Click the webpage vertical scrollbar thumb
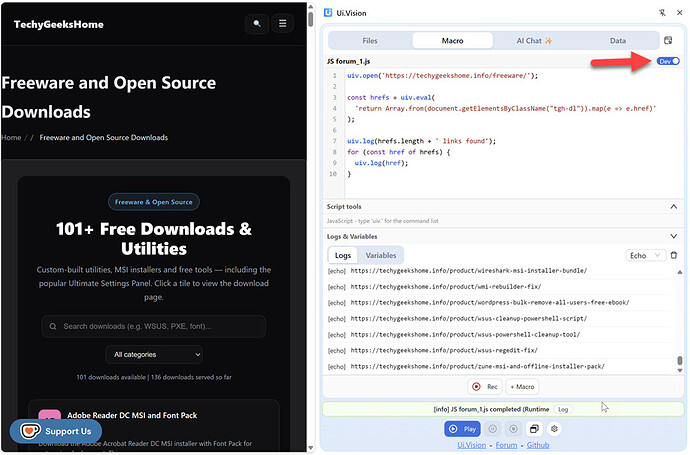The height and width of the screenshot is (455, 690). (x=311, y=18)
